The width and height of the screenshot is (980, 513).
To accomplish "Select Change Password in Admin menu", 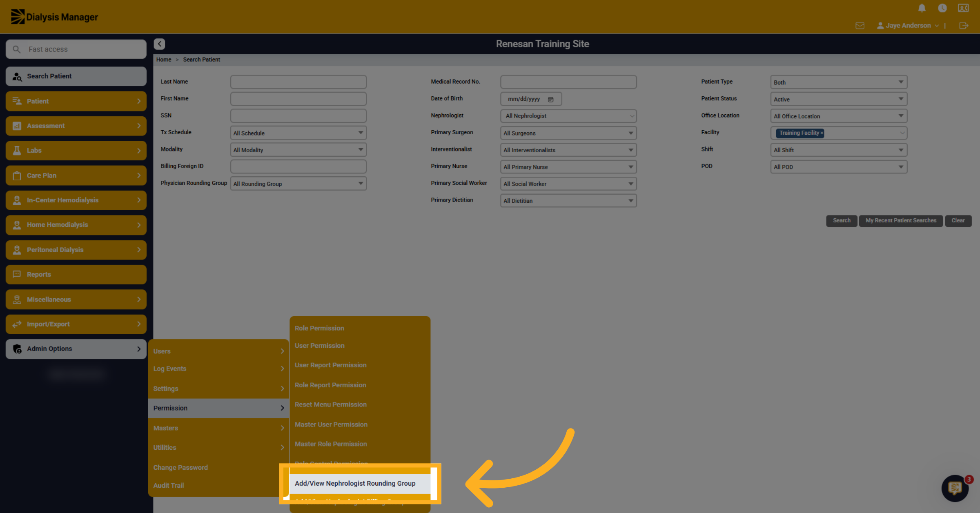I will 180,468.
